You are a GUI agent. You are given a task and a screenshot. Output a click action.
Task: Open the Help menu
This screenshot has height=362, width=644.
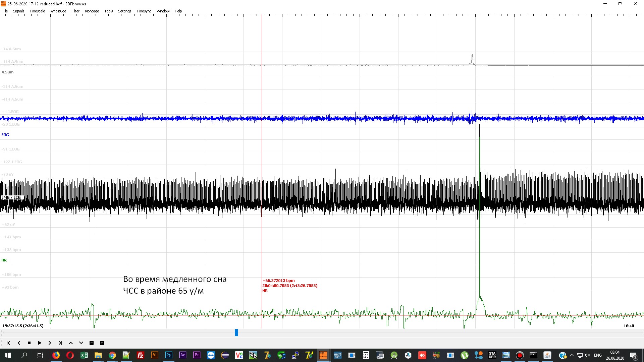pyautogui.click(x=178, y=11)
